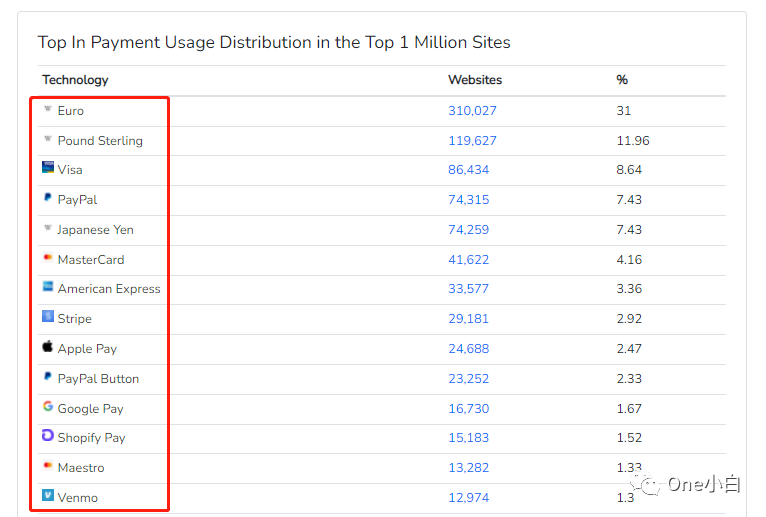Click the Technology column header
Screen dimensions: 766x517
click(75, 80)
